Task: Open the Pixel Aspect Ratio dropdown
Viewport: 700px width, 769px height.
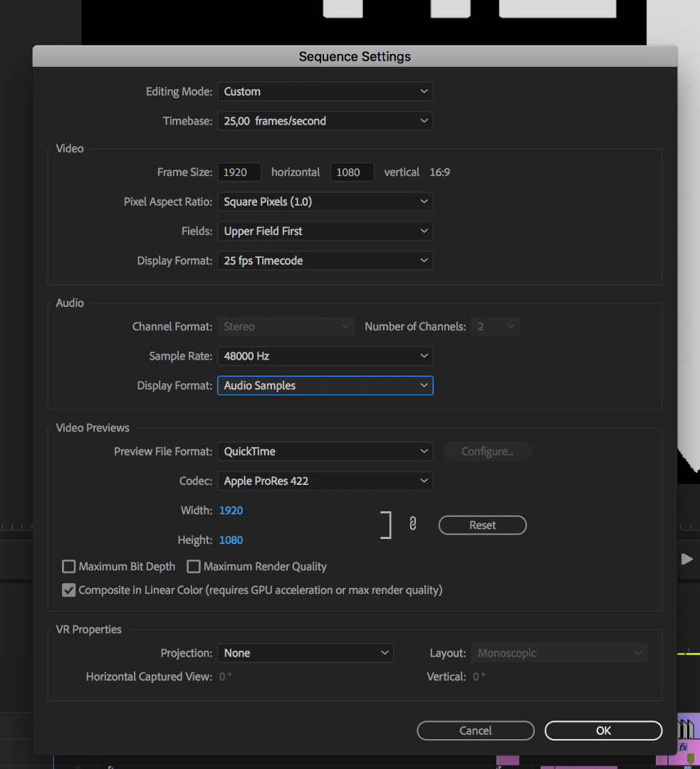Action: (x=325, y=202)
